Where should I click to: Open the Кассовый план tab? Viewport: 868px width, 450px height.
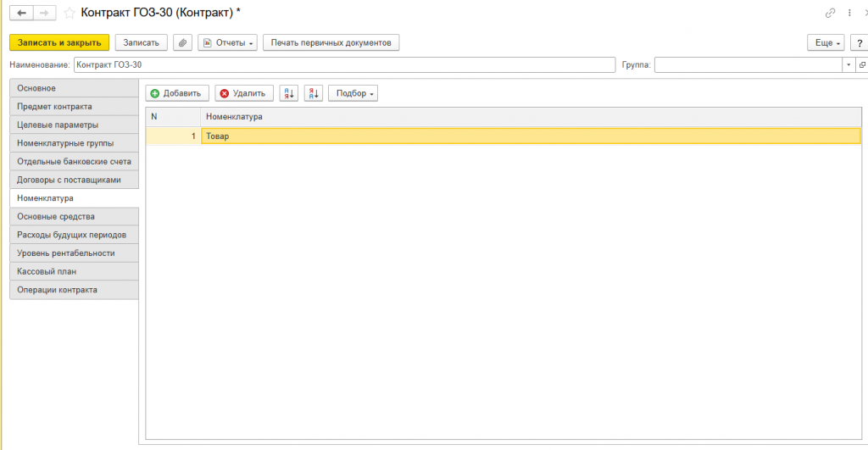click(75, 271)
